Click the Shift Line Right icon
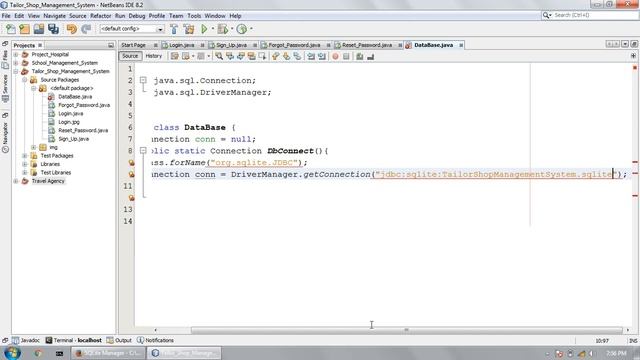The width and height of the screenshot is (640, 360). pyautogui.click(x=322, y=56)
